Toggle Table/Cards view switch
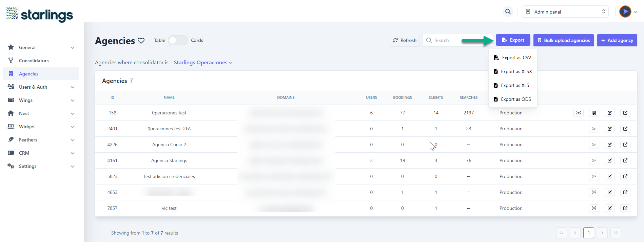This screenshot has height=242, width=644. [x=178, y=40]
